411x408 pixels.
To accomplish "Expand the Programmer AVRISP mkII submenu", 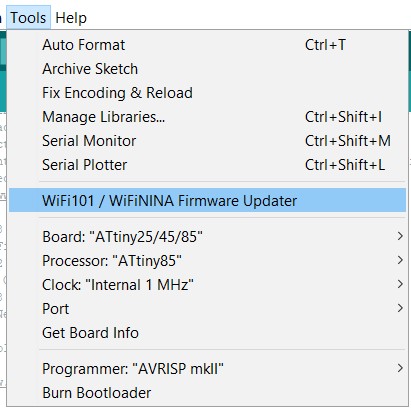I will (x=207, y=369).
